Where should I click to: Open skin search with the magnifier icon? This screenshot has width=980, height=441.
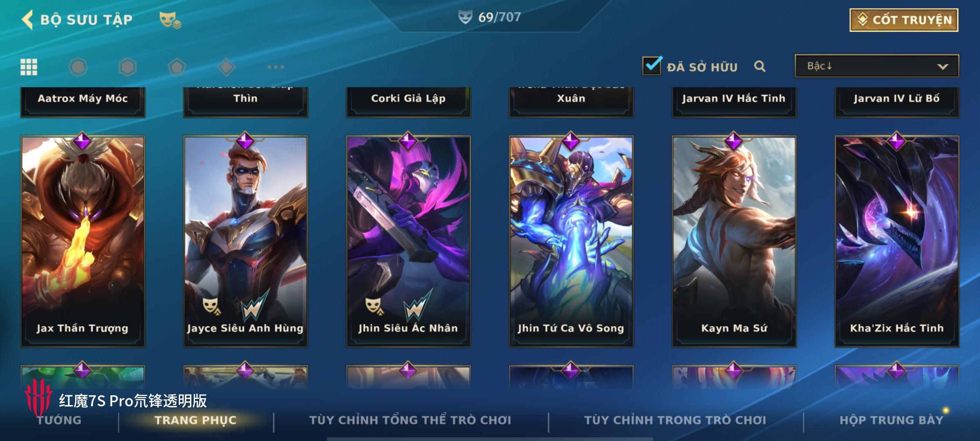759,66
